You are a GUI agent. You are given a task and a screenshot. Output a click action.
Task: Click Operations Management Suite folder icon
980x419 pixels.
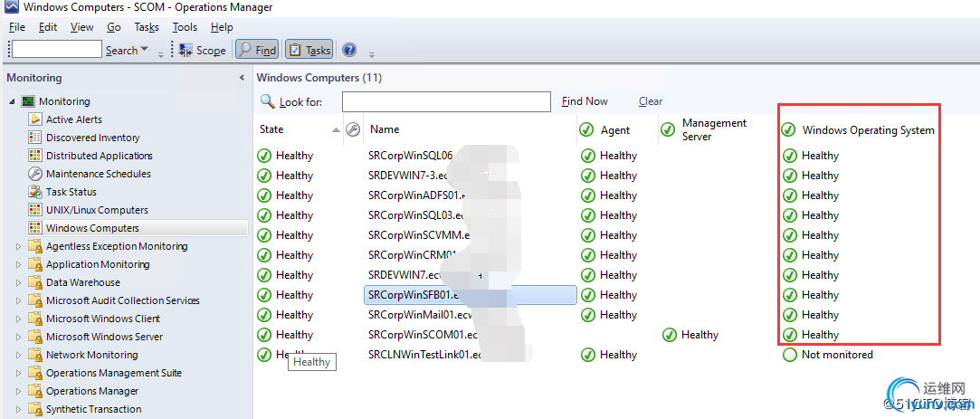click(35, 373)
